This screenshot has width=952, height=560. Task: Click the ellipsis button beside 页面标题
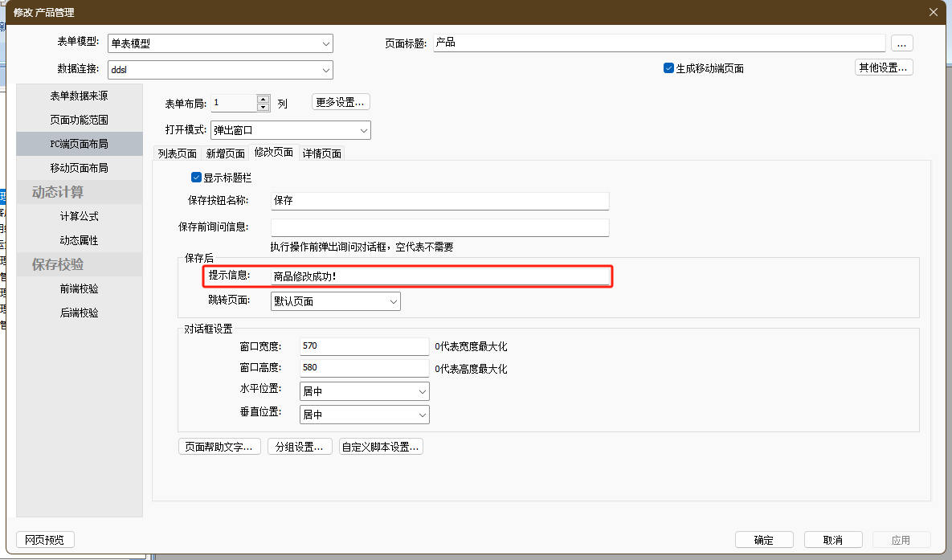[x=901, y=43]
